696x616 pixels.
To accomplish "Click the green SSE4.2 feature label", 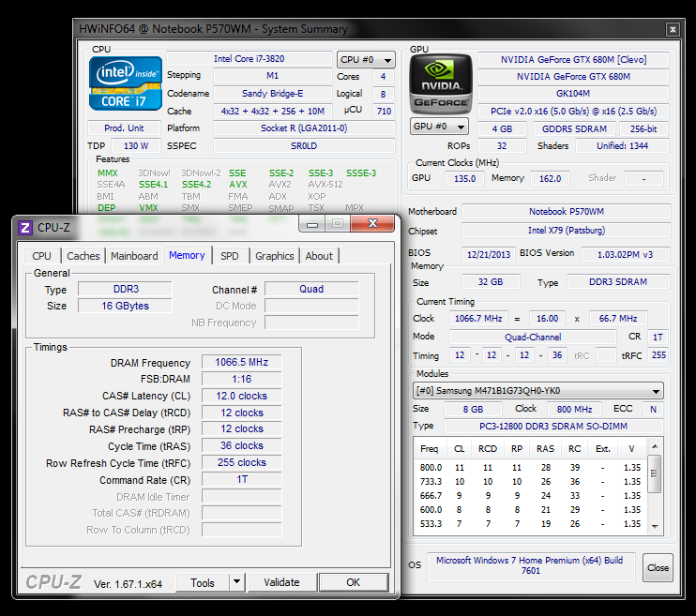I will coord(196,185).
